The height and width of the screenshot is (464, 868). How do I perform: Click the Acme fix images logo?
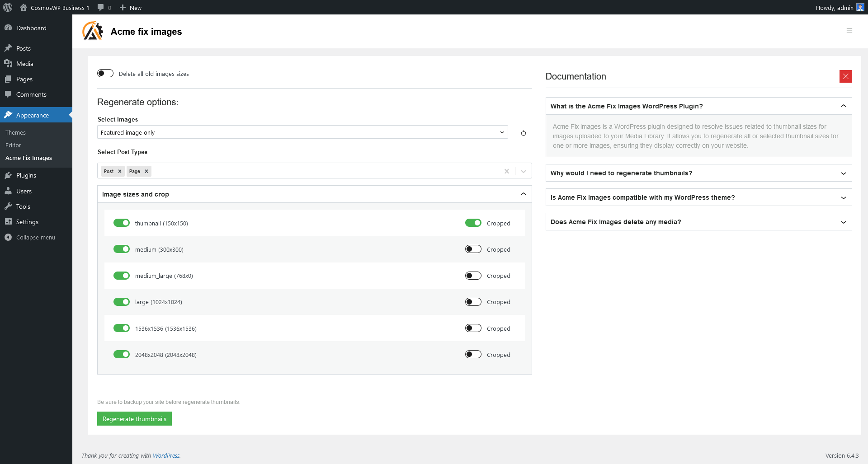[93, 31]
